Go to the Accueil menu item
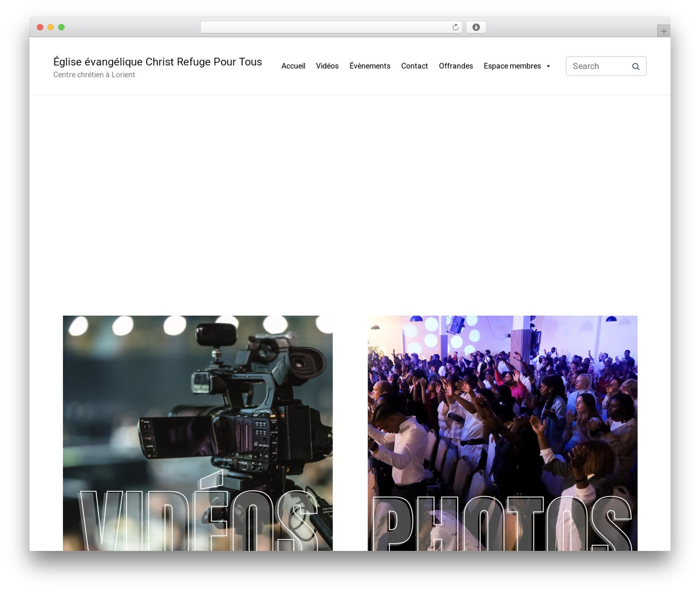 click(x=293, y=66)
